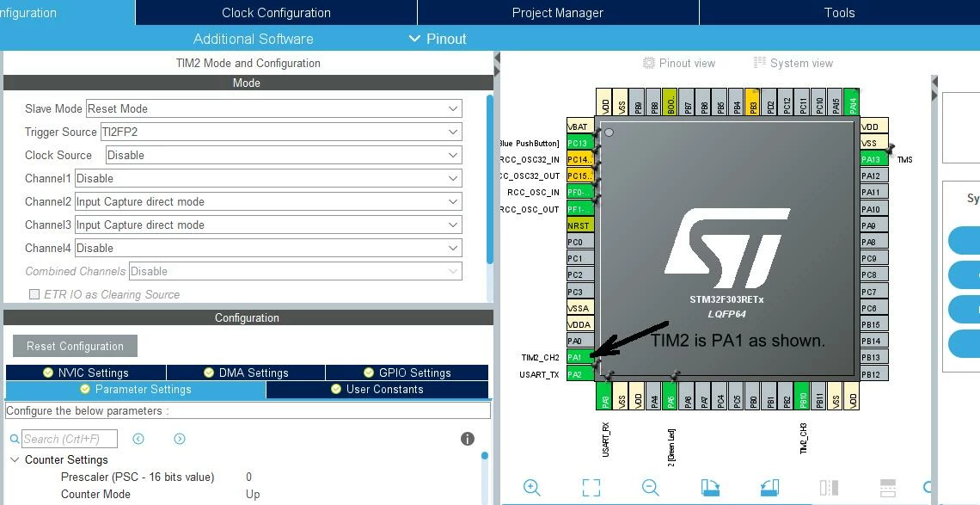The image size is (980, 505).
Task: Open the GPIO Settings tab
Action: click(x=407, y=373)
